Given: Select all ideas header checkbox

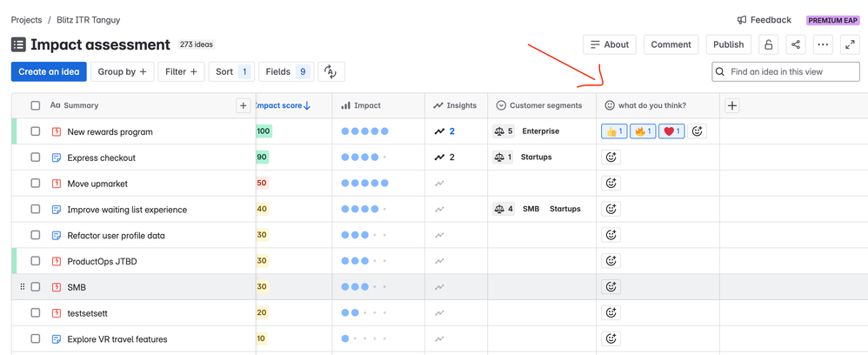Looking at the screenshot, I should point(36,106).
